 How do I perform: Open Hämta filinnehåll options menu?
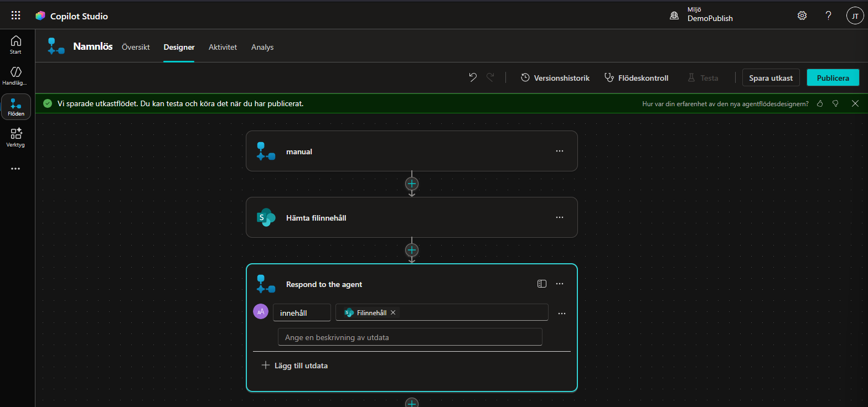pos(560,217)
